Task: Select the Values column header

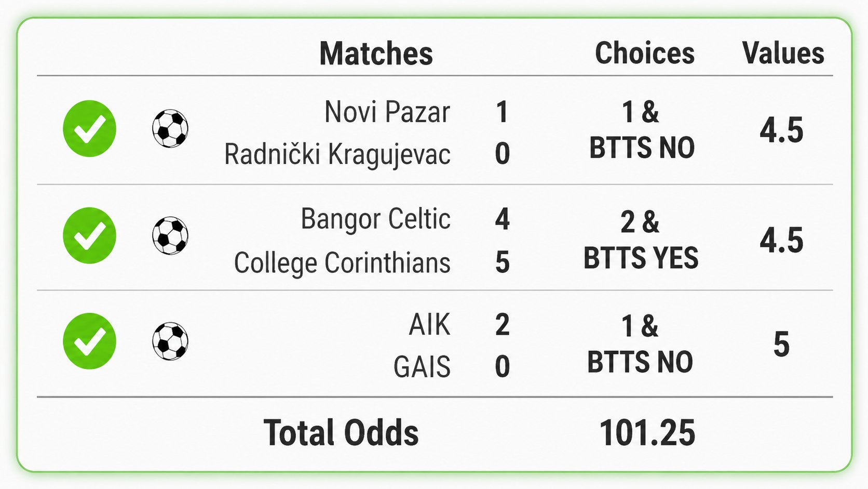Action: pyautogui.click(x=783, y=53)
